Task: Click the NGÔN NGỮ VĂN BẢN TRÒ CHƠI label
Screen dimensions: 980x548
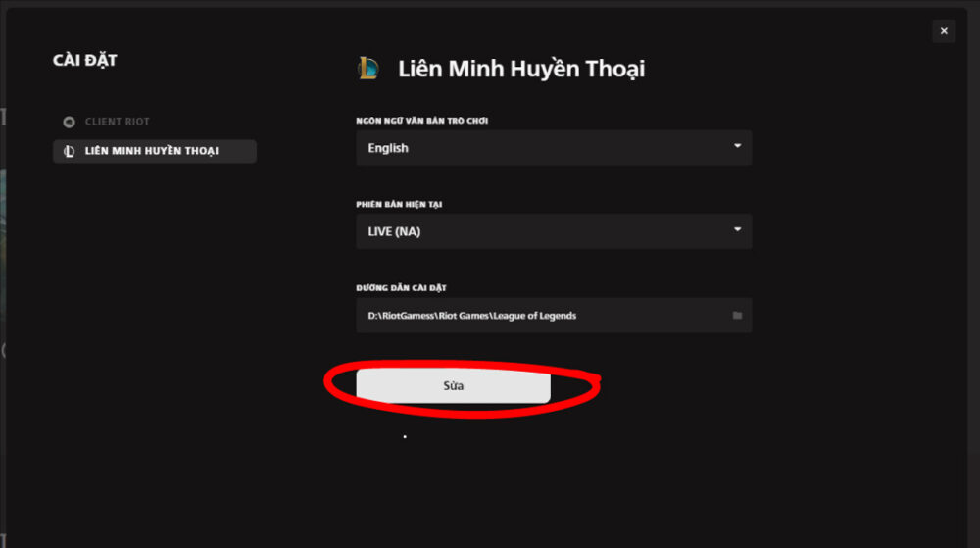Action: (421, 121)
